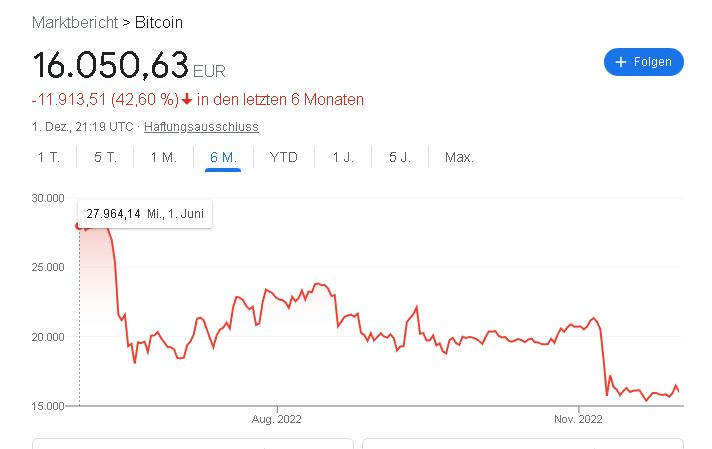
Task: Show the Max. time range
Action: pos(459,157)
